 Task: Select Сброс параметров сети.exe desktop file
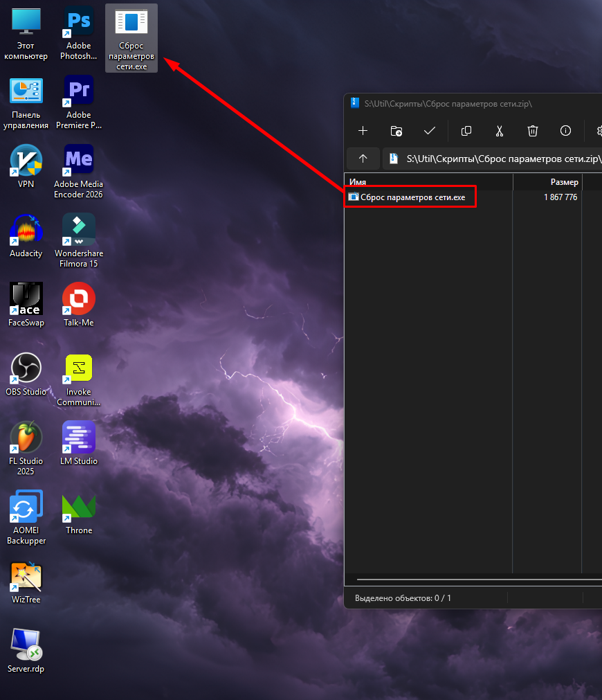[131, 38]
